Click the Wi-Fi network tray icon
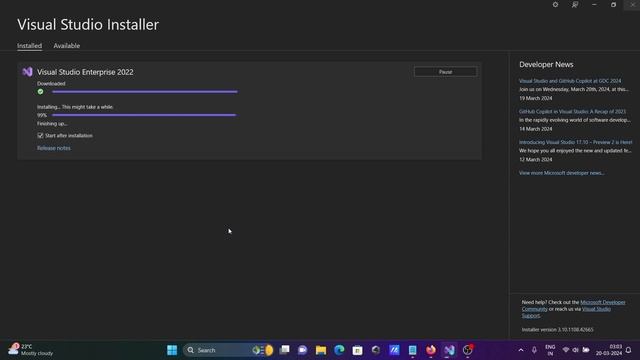The height and width of the screenshot is (360, 640). click(566, 350)
